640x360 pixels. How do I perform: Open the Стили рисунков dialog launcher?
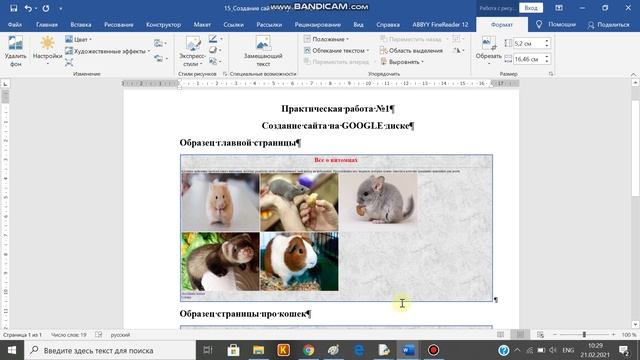[225, 74]
